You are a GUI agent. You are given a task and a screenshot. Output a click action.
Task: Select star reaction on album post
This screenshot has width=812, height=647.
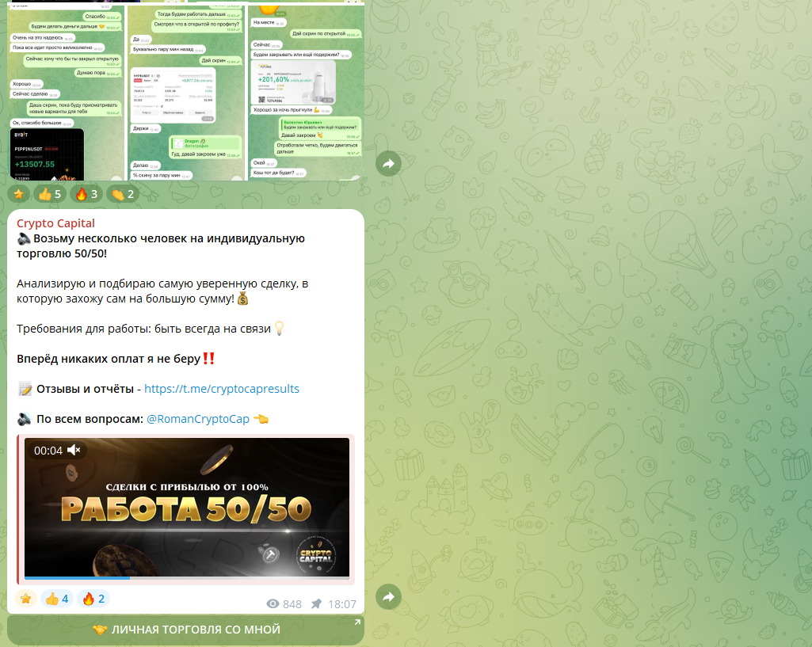tap(19, 194)
